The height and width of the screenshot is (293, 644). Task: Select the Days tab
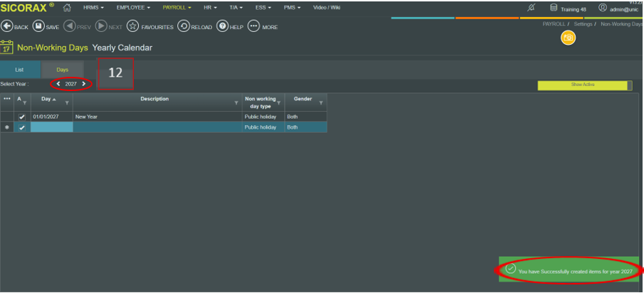coord(63,70)
